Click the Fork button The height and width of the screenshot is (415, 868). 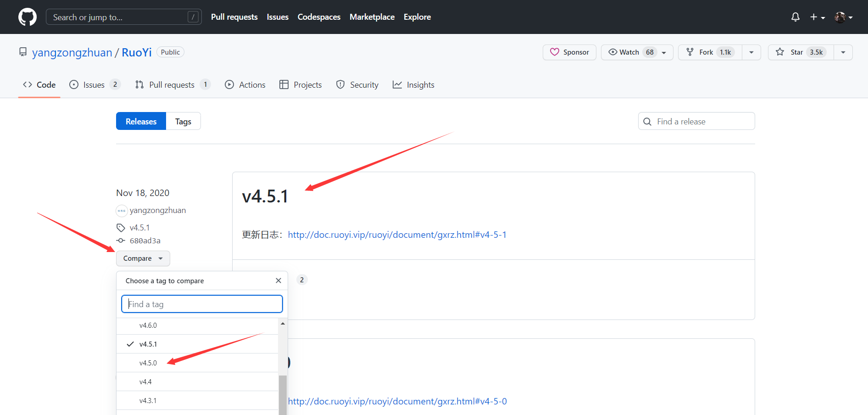pyautogui.click(x=710, y=52)
